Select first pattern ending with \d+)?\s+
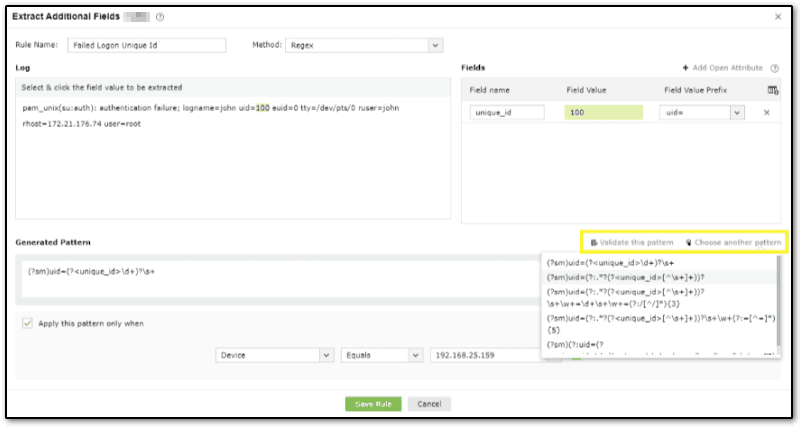This screenshot has height=428, width=802. point(659,263)
